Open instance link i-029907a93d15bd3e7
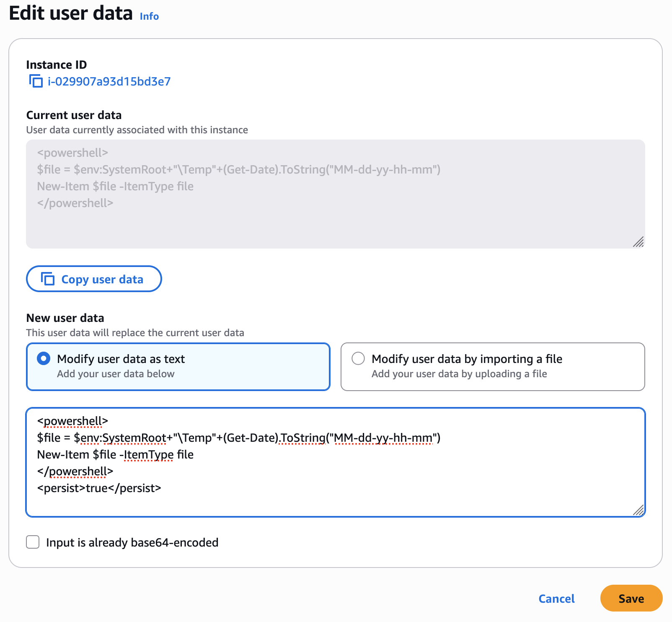672x622 pixels. (x=109, y=81)
